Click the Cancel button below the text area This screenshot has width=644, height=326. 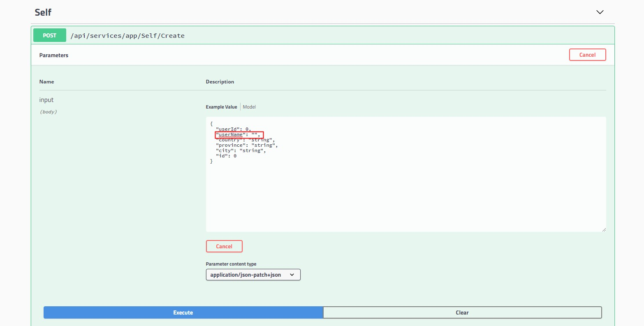point(224,246)
